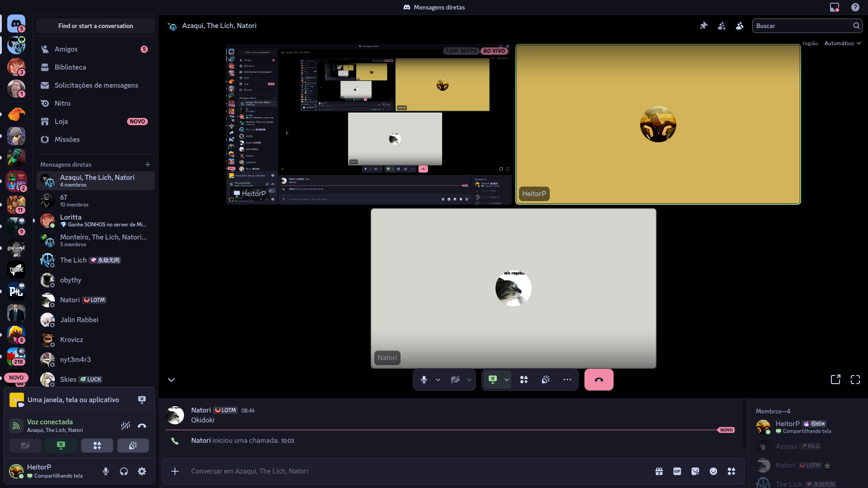The image size is (868, 488).
Task: Open the soundboard from the call bar
Action: point(546,380)
